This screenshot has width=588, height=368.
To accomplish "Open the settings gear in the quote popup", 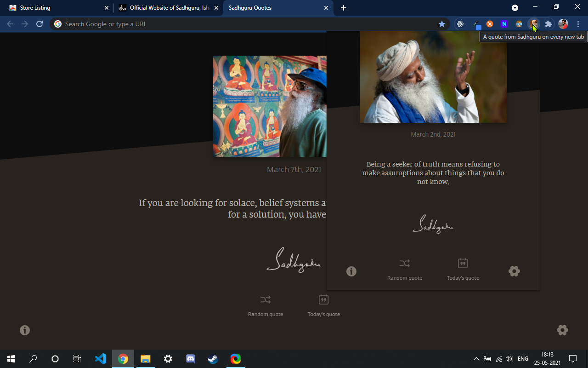I will coord(514,271).
